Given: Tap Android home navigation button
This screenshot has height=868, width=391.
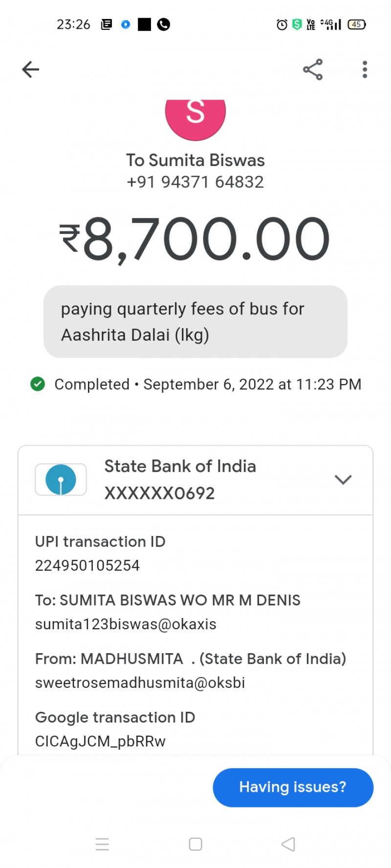Looking at the screenshot, I should [195, 844].
